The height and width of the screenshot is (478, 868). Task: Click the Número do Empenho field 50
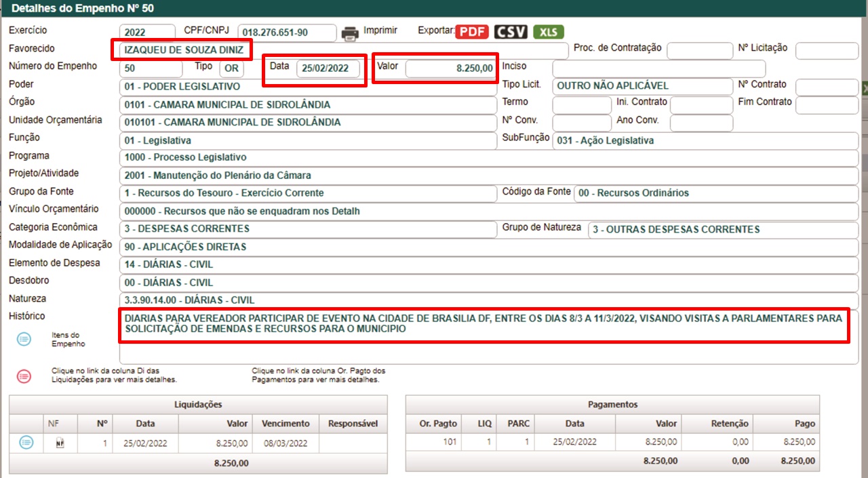[x=151, y=68]
